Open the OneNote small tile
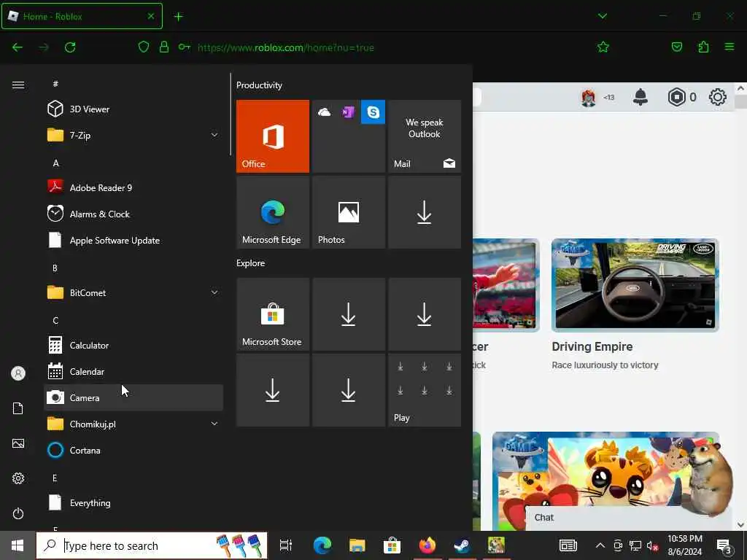The width and height of the screenshot is (747, 560). (348, 112)
